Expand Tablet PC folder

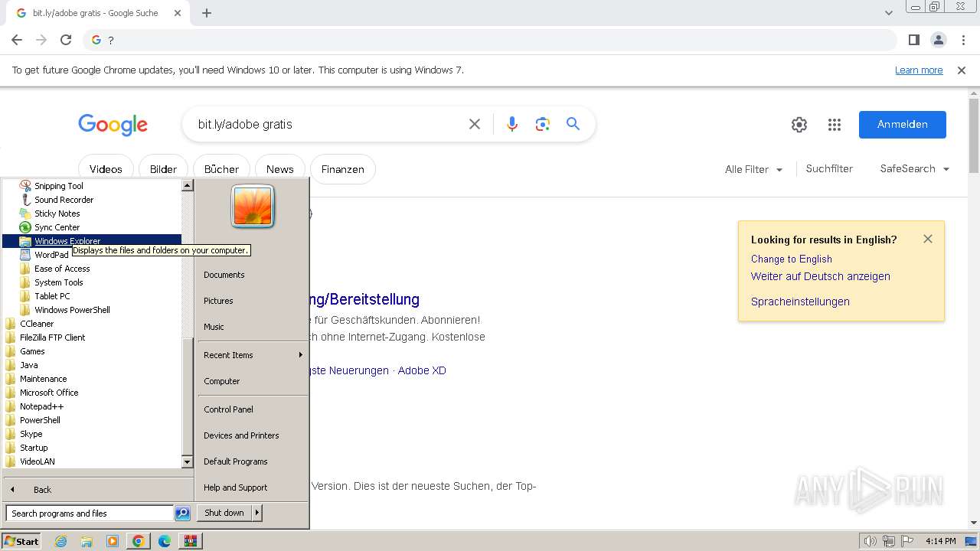52,296
